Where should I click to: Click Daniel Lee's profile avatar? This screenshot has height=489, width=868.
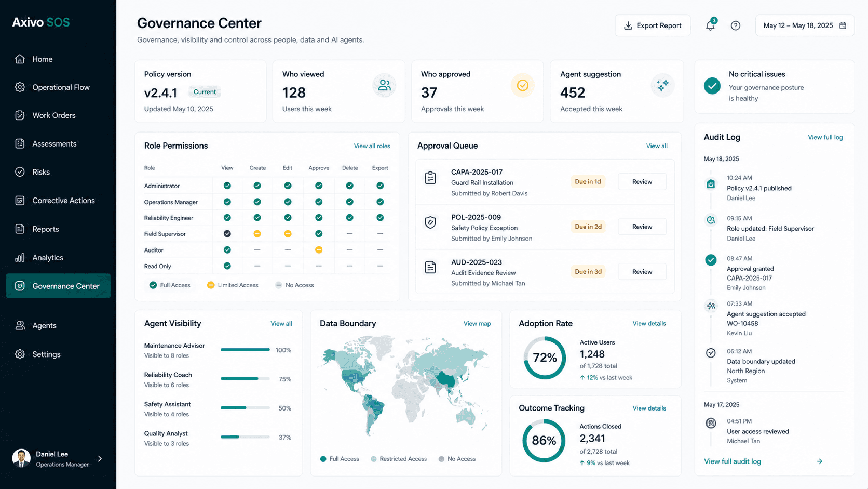coord(21,458)
